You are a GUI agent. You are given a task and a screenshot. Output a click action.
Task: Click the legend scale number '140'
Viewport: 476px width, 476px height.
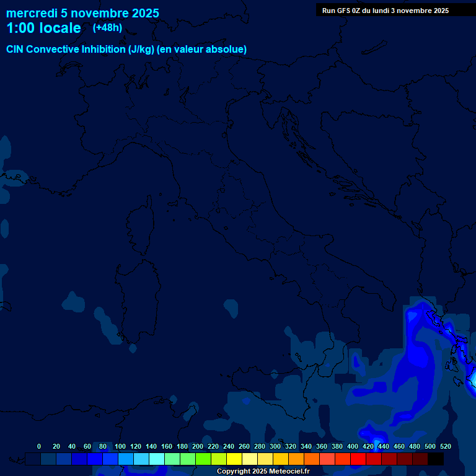point(151,446)
